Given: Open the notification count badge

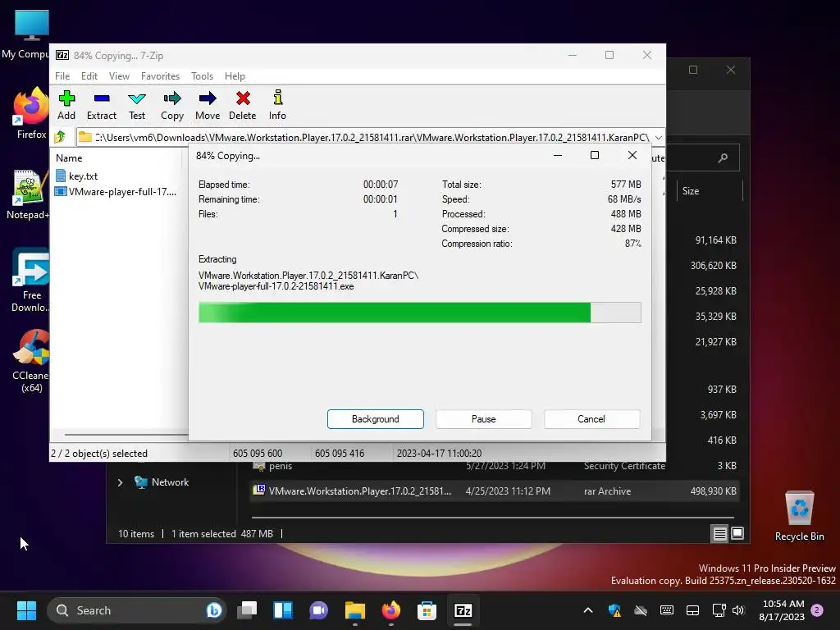Looking at the screenshot, I should 817,610.
